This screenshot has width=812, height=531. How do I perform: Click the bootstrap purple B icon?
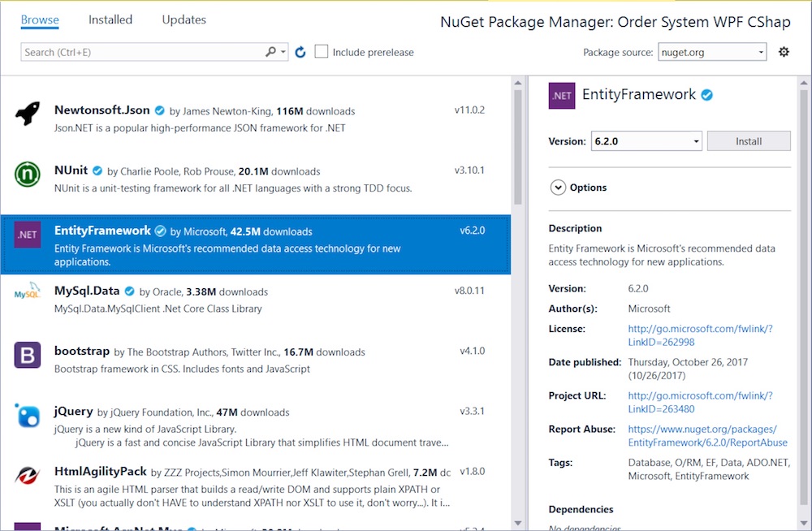(x=28, y=356)
